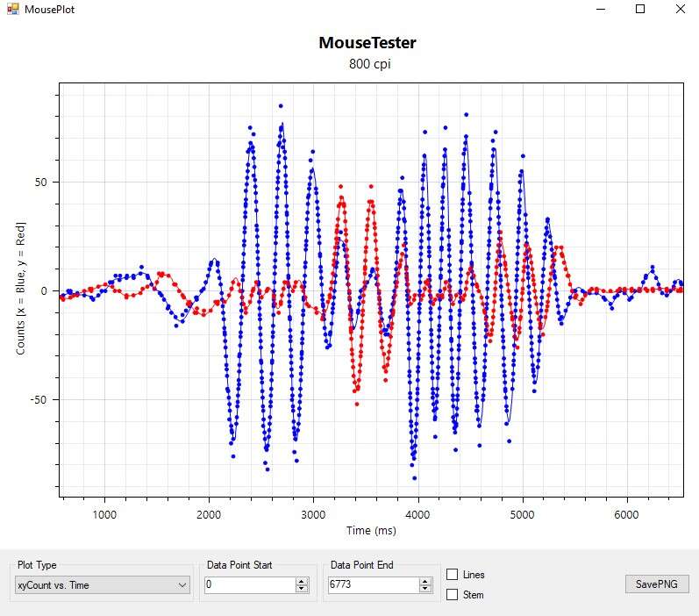Increase Data Point End using up arrow
Screen dimensions: 699x616
tap(425, 581)
